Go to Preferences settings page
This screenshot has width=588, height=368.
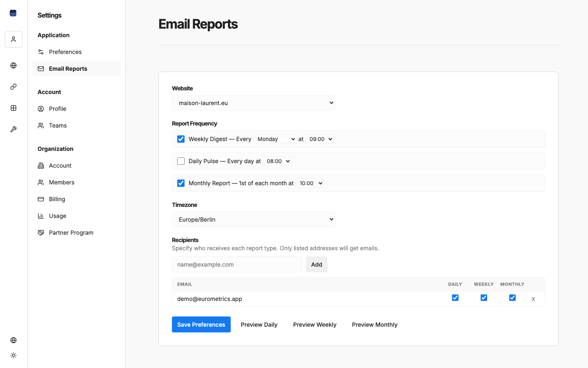(76, 52)
